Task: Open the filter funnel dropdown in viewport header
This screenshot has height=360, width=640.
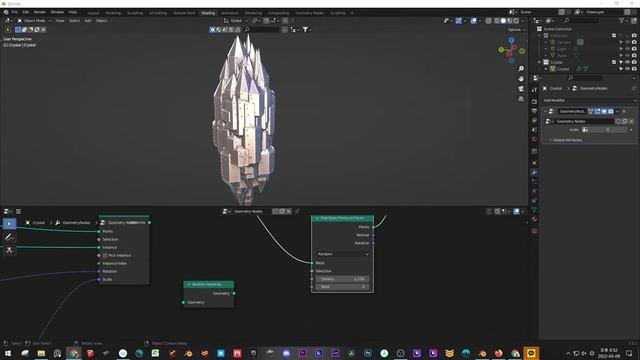Action: (x=306, y=30)
